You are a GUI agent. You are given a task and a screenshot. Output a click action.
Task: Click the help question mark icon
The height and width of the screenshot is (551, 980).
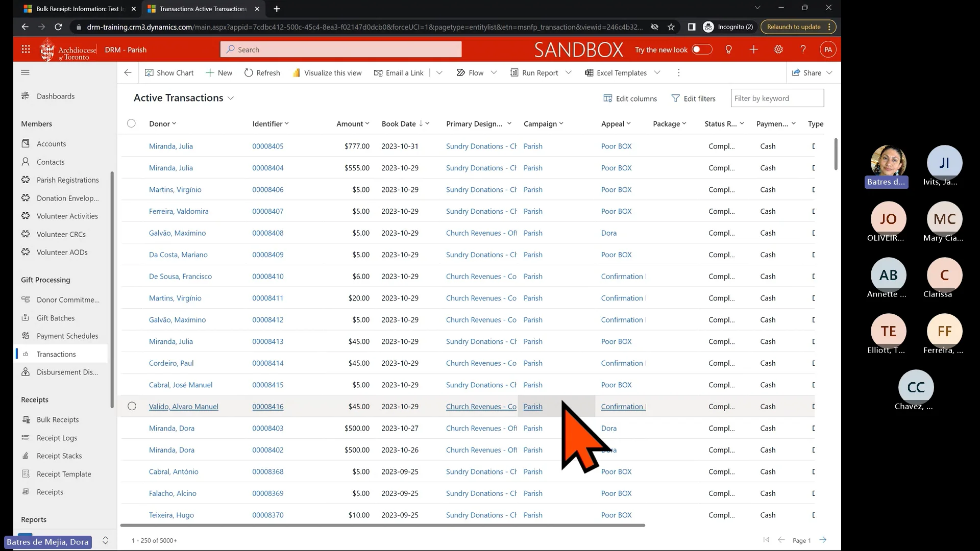803,49
